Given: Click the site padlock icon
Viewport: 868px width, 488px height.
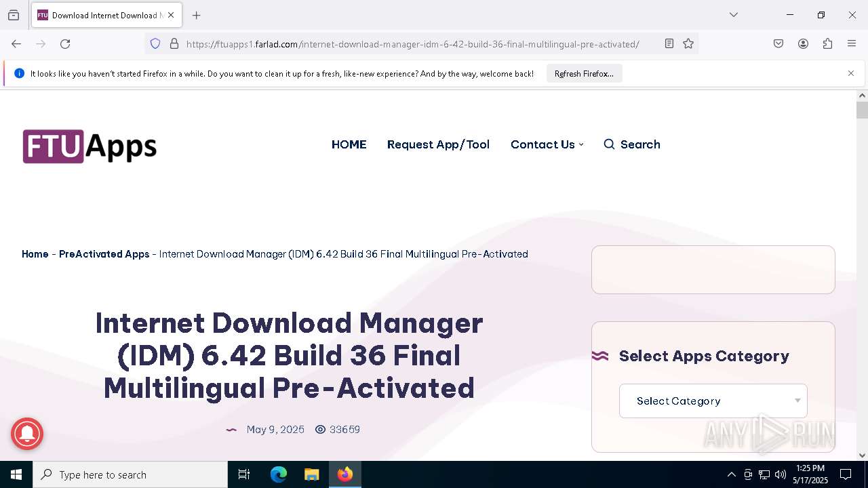Looking at the screenshot, I should coord(174,44).
